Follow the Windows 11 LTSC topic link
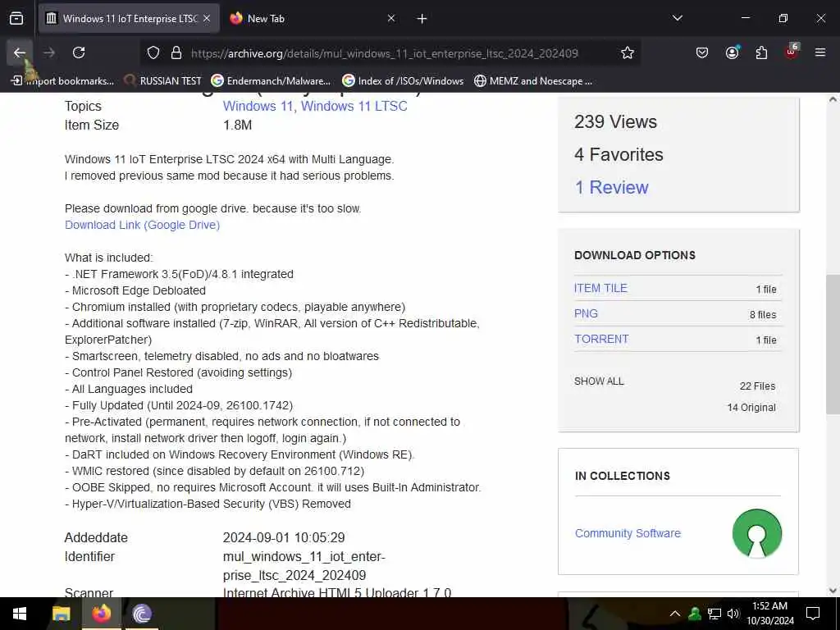Image resolution: width=840 pixels, height=630 pixels. click(x=354, y=106)
